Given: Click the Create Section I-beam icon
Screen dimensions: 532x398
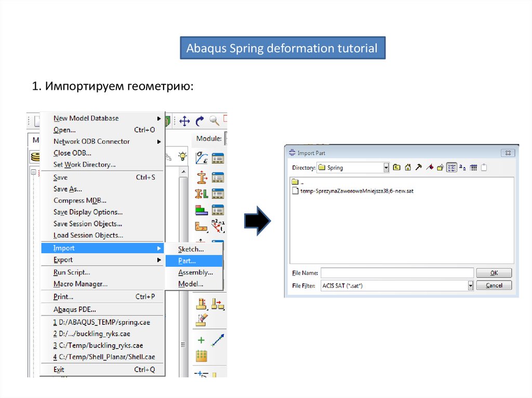Looking at the screenshot, I should [x=202, y=177].
